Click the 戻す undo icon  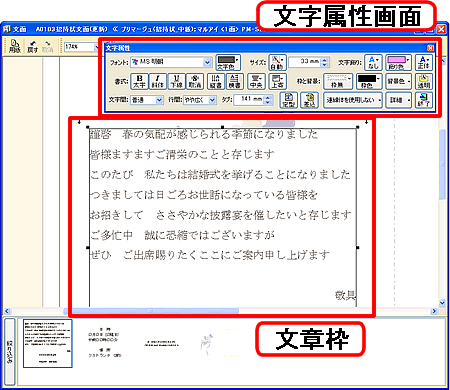(32, 46)
